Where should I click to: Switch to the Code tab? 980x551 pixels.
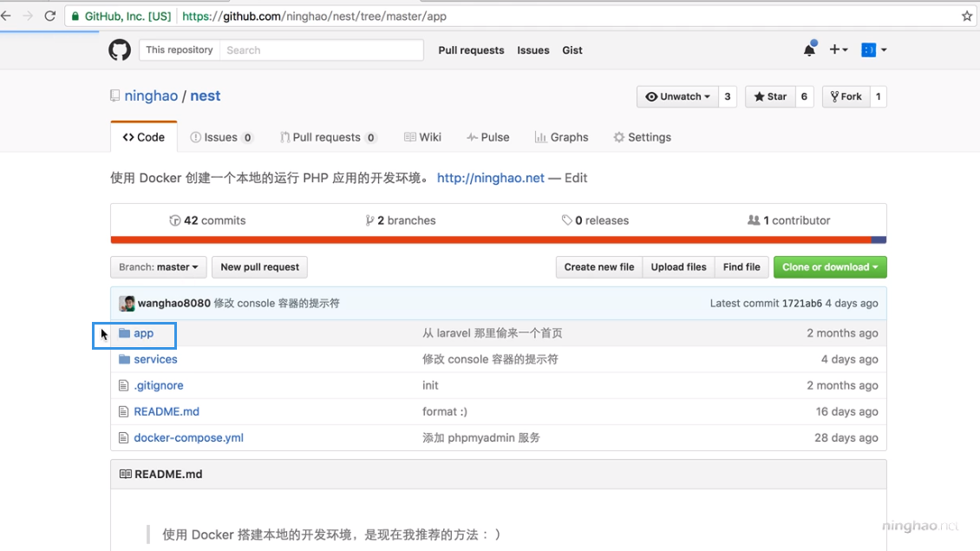[144, 137]
